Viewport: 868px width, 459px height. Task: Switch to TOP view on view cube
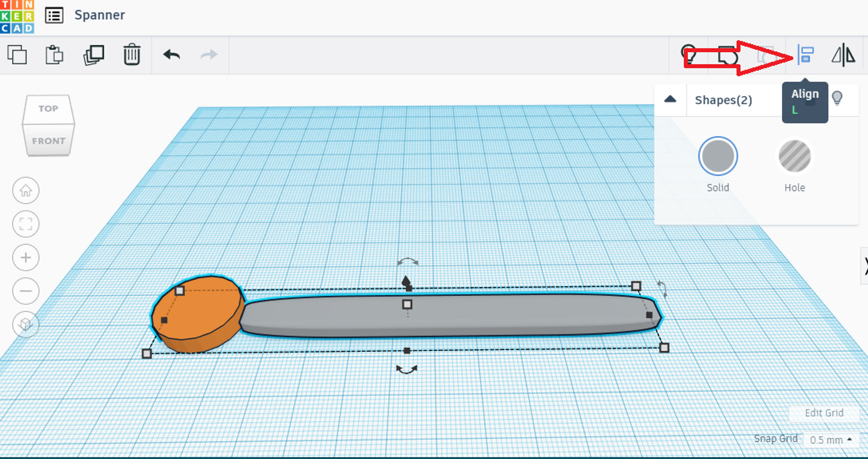pos(48,109)
